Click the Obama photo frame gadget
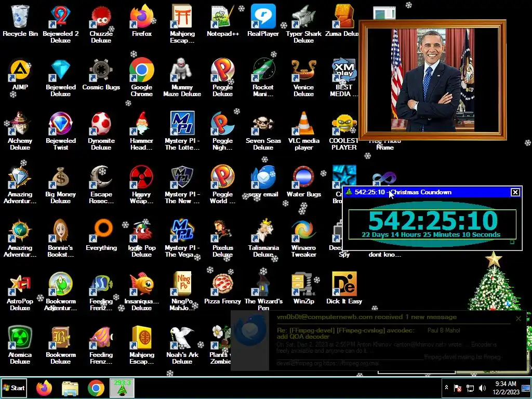 coord(433,79)
